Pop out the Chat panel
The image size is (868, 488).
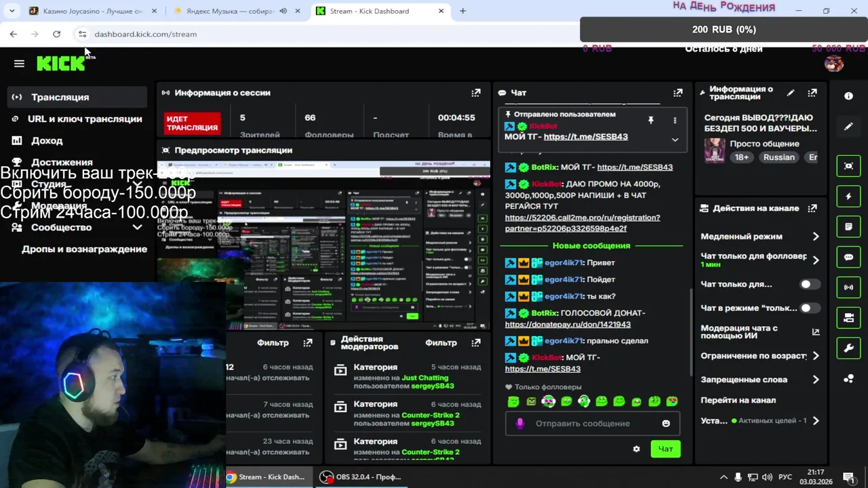[677, 93]
